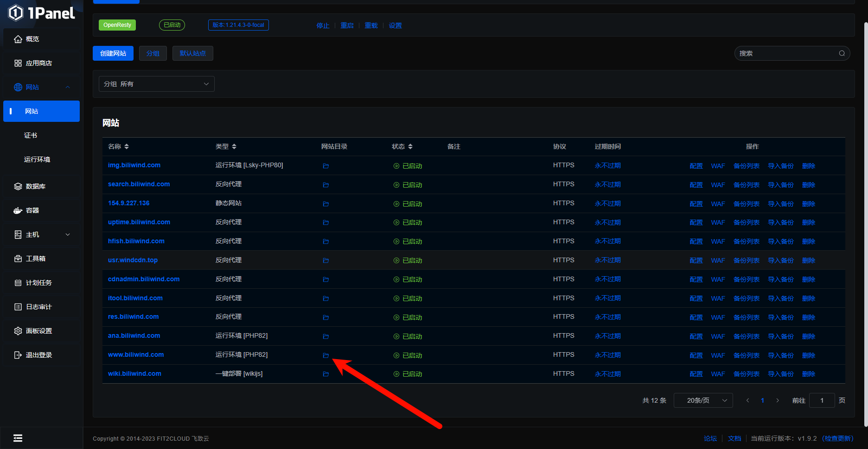Click the 前往 page number field
This screenshot has height=449, width=868.
coord(822,400)
